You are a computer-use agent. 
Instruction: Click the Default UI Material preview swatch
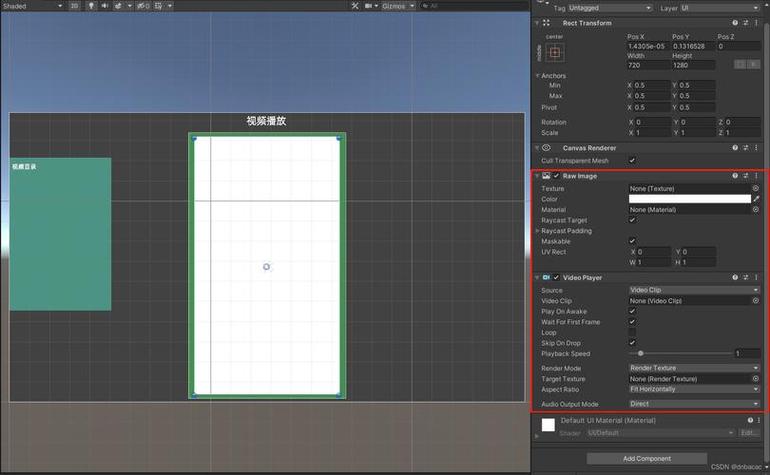tap(548, 424)
